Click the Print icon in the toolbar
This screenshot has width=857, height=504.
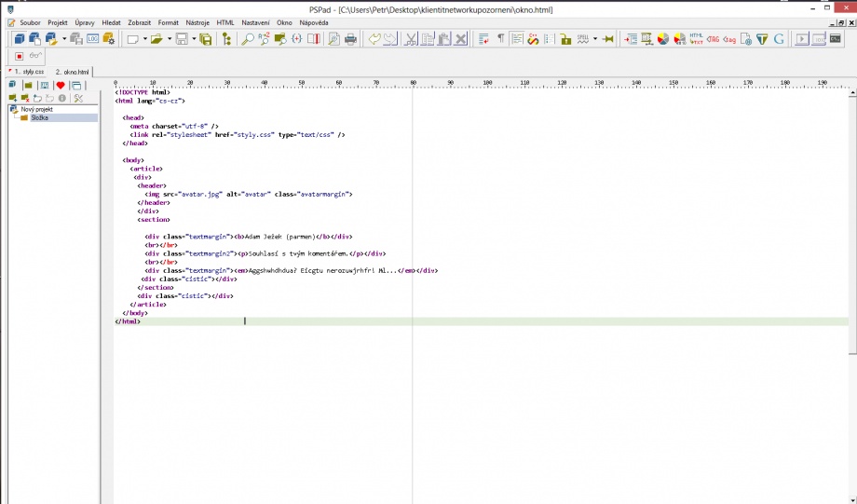click(x=351, y=39)
